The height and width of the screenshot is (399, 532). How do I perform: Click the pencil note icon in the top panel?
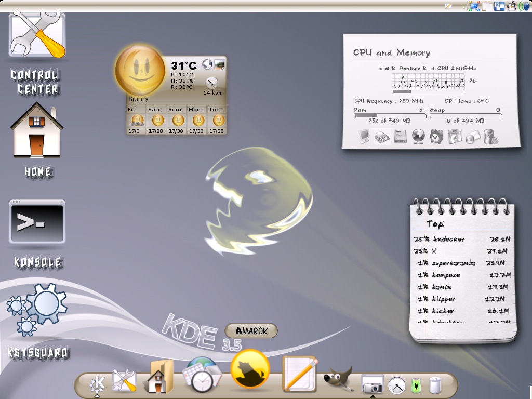(448, 6)
